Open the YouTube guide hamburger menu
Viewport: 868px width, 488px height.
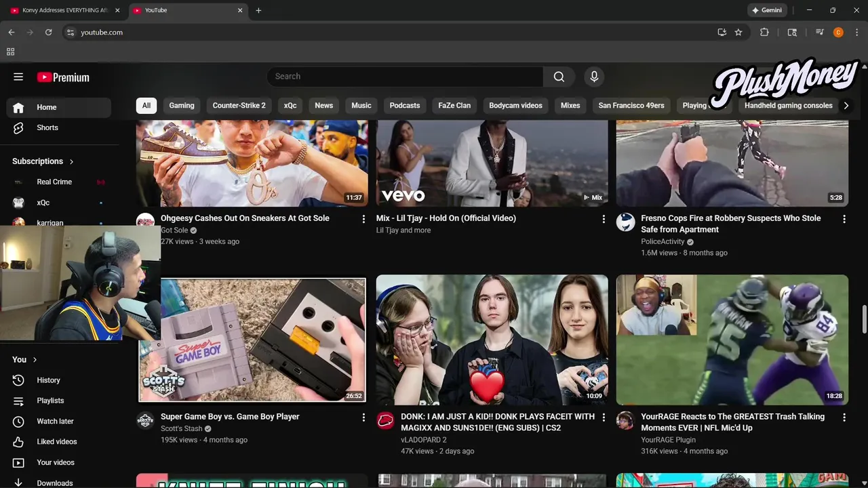pos(18,77)
